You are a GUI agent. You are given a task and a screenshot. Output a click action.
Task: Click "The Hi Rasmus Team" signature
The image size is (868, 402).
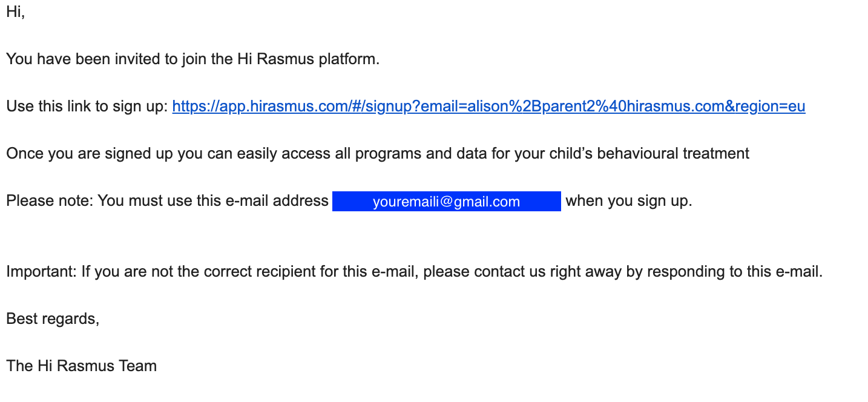(81, 366)
